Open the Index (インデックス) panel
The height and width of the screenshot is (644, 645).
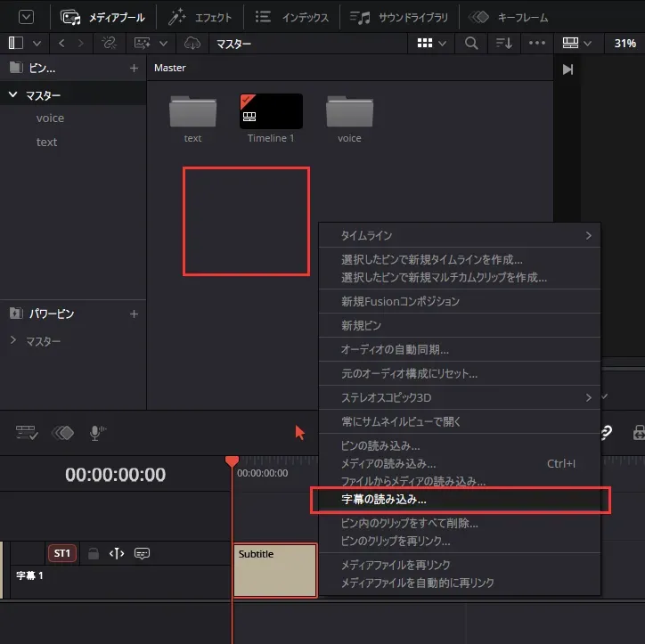point(291,17)
